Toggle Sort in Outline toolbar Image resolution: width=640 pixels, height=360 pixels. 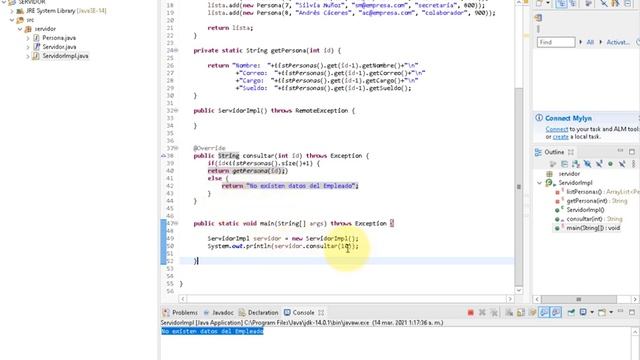click(x=576, y=164)
